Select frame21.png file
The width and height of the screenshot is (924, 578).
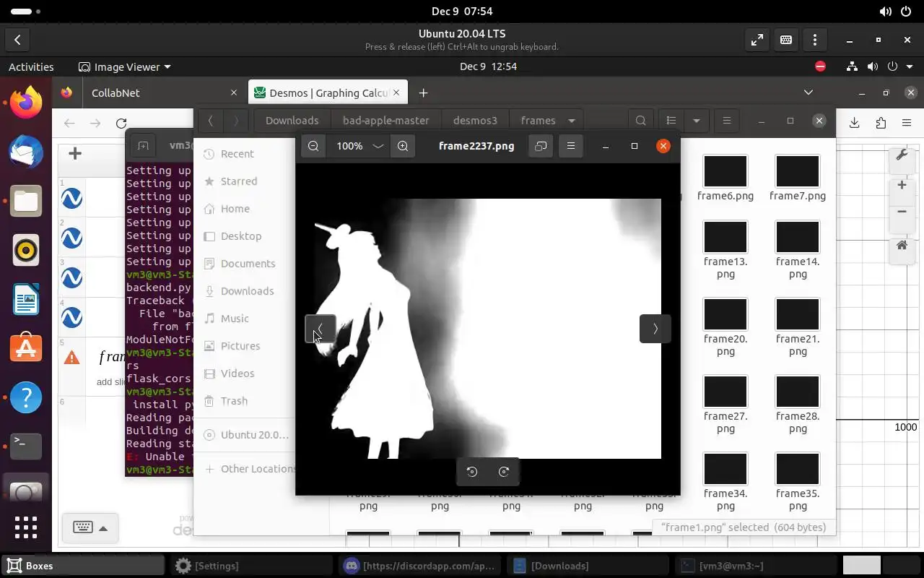coord(797,327)
